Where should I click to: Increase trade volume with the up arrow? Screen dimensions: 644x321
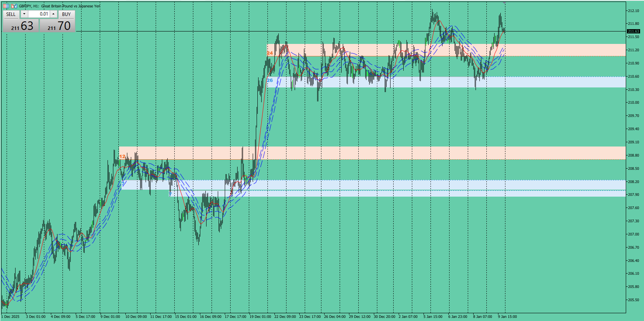pos(54,14)
